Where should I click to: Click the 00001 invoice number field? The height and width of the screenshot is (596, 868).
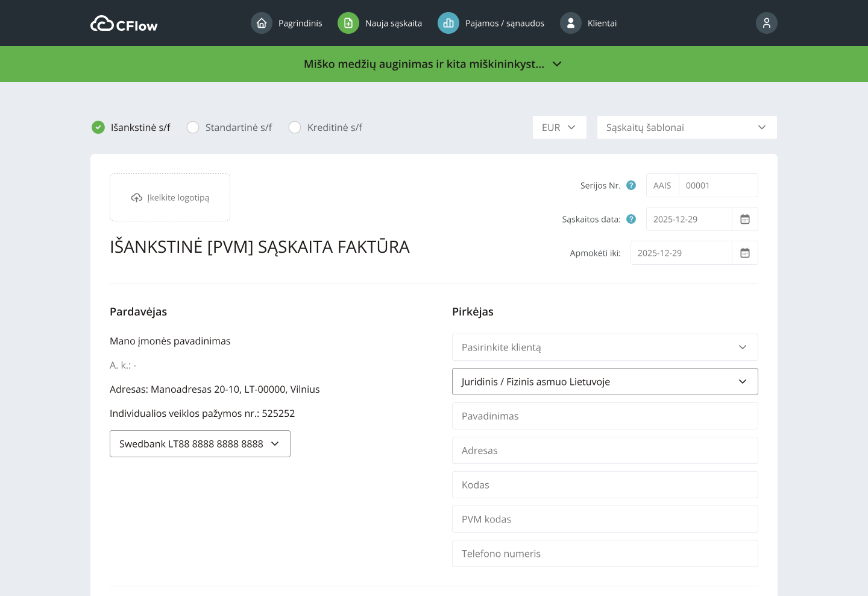tap(719, 185)
